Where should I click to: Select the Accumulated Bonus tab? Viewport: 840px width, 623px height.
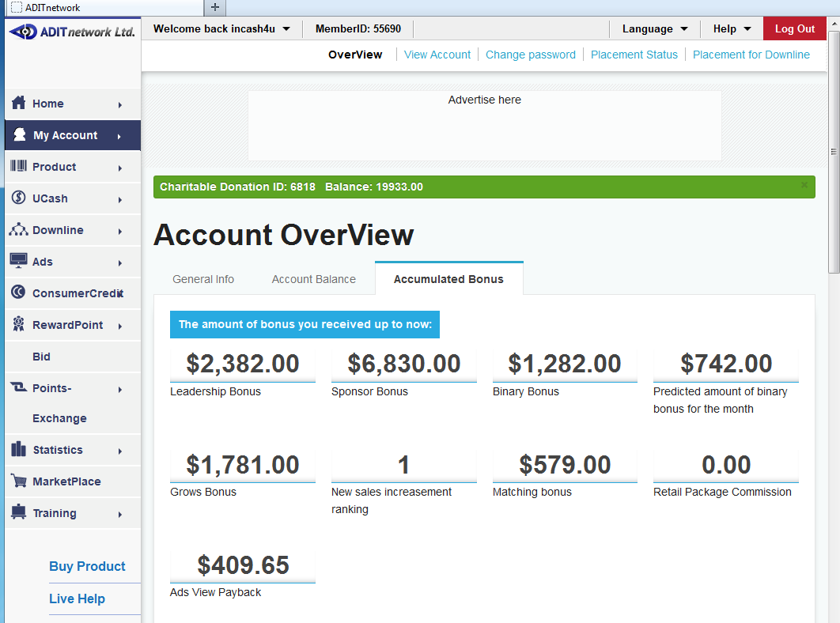point(449,279)
